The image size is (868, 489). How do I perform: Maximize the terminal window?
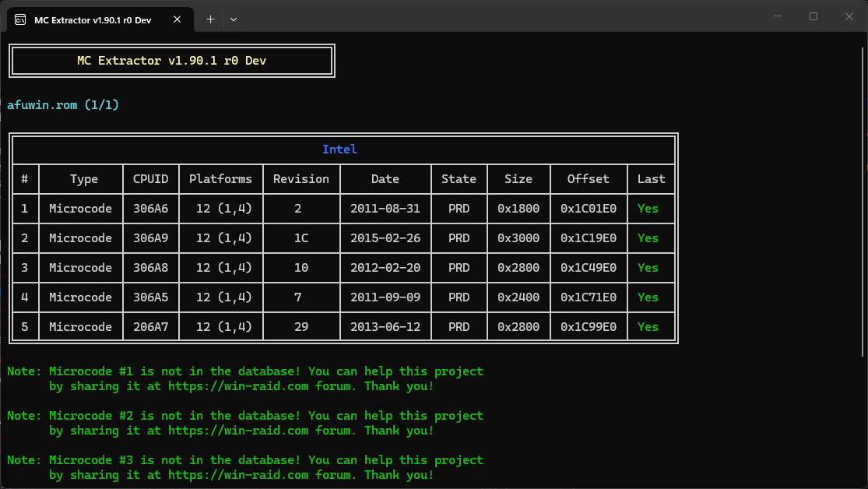point(814,16)
